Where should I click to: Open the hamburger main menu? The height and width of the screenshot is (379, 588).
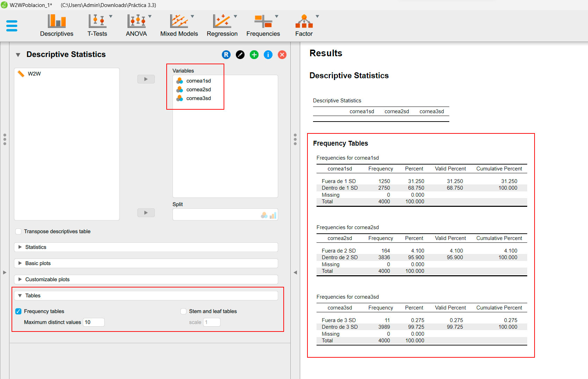coord(12,26)
